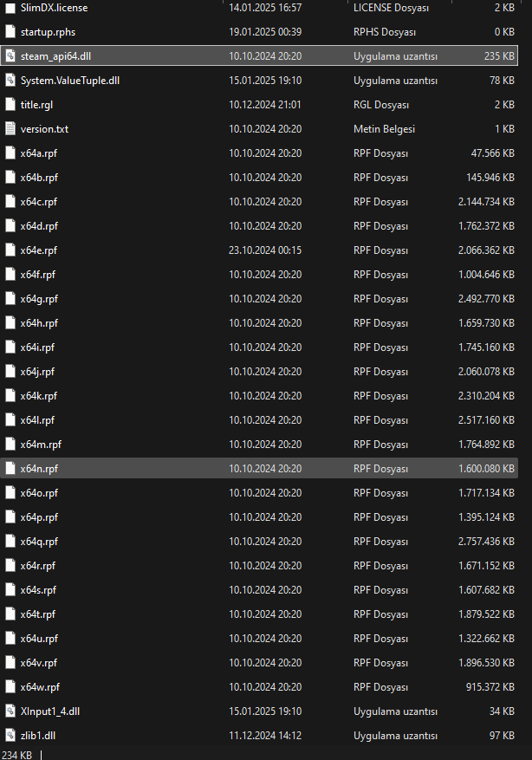532x760 pixels.
Task: Click the type label RGL Dosyası
Action: coord(381,105)
